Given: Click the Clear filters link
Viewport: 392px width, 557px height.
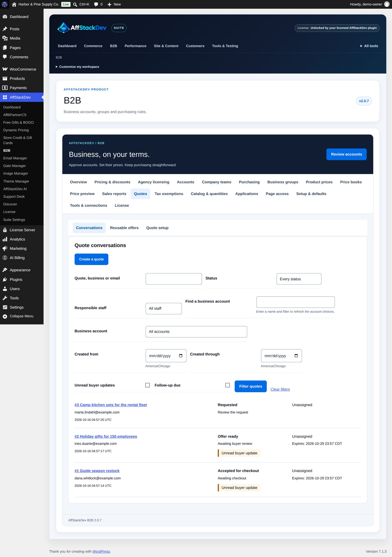Looking at the screenshot, I should coord(280,389).
